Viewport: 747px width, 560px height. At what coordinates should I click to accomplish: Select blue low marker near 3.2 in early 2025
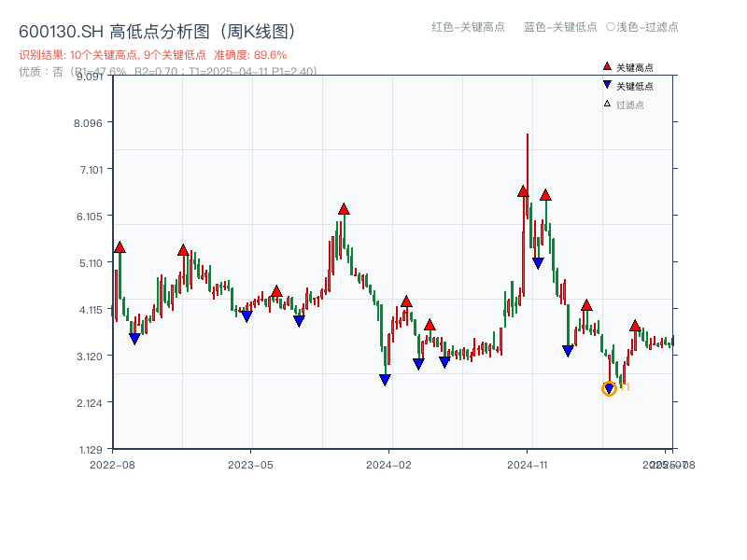click(x=568, y=351)
